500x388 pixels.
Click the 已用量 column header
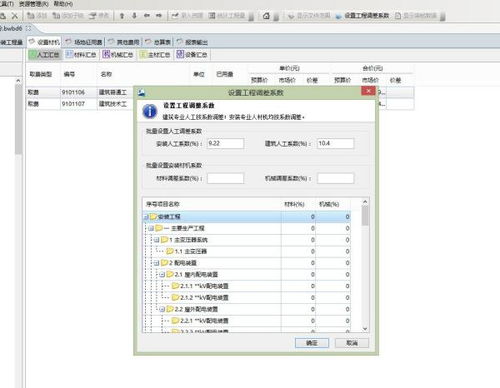225,74
